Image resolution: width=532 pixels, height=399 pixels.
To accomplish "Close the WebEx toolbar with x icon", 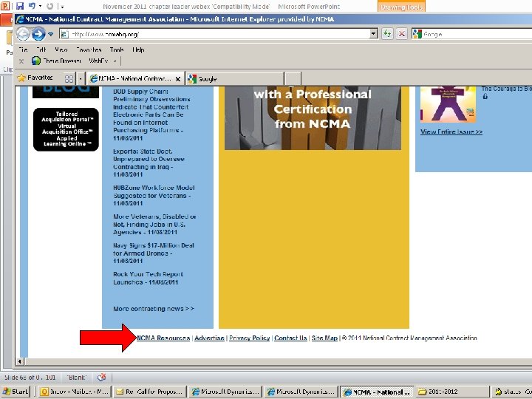I will (21, 61).
